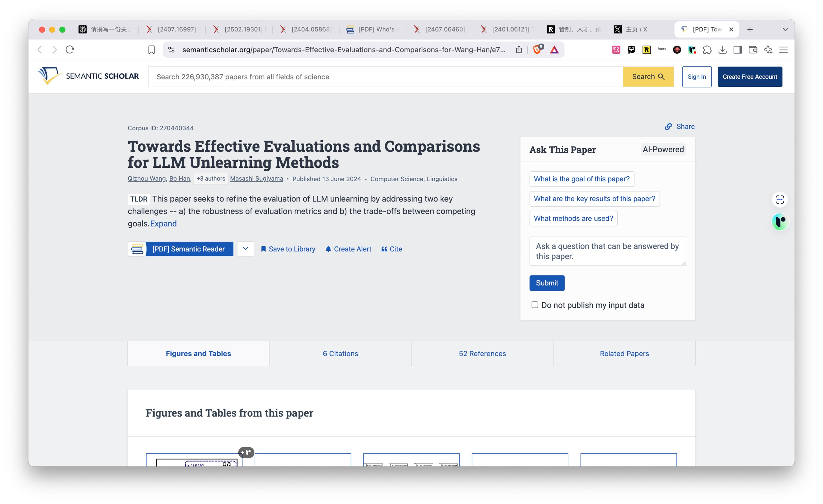
Task: Switch to the 52 References tab
Action: (482, 353)
